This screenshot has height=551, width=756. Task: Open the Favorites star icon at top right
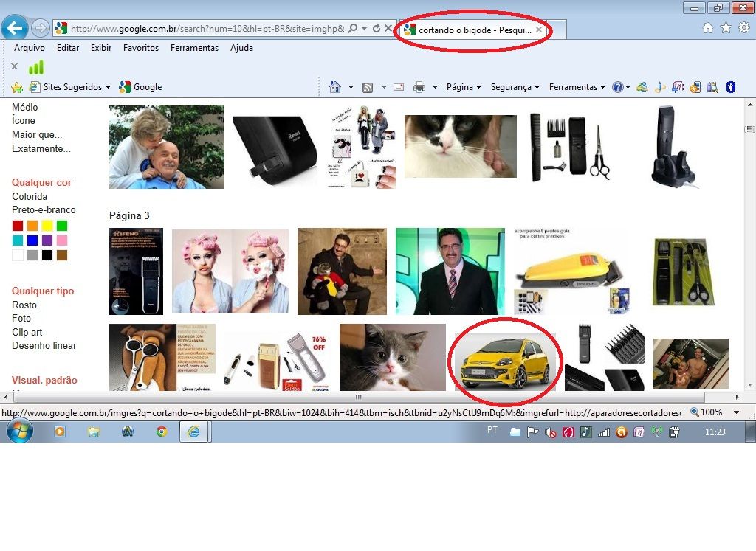[726, 28]
